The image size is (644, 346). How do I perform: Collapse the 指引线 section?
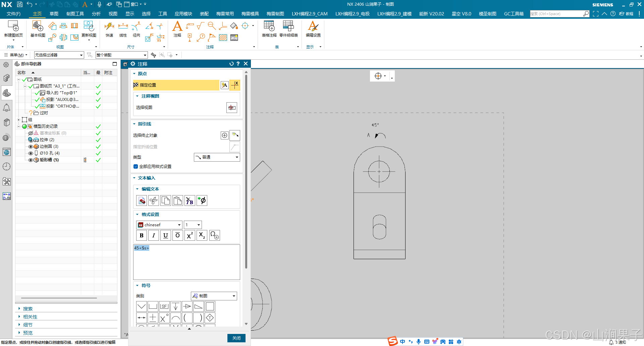(x=135, y=124)
